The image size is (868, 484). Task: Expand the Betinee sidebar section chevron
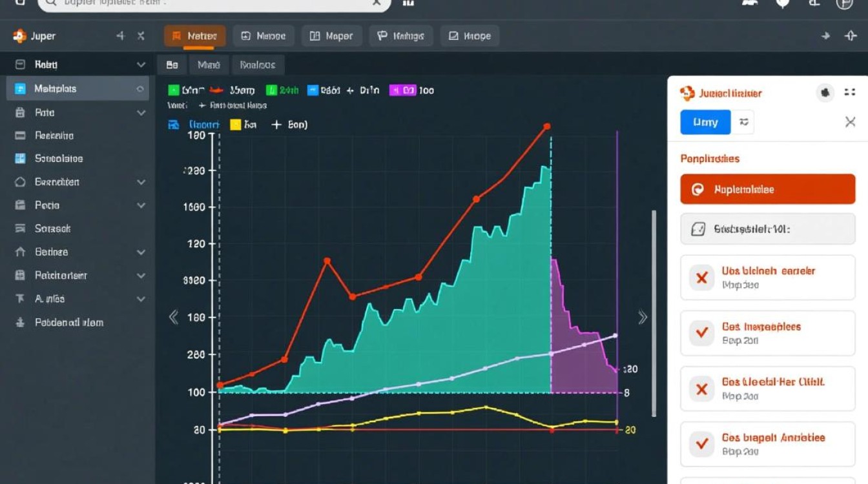[141, 252]
